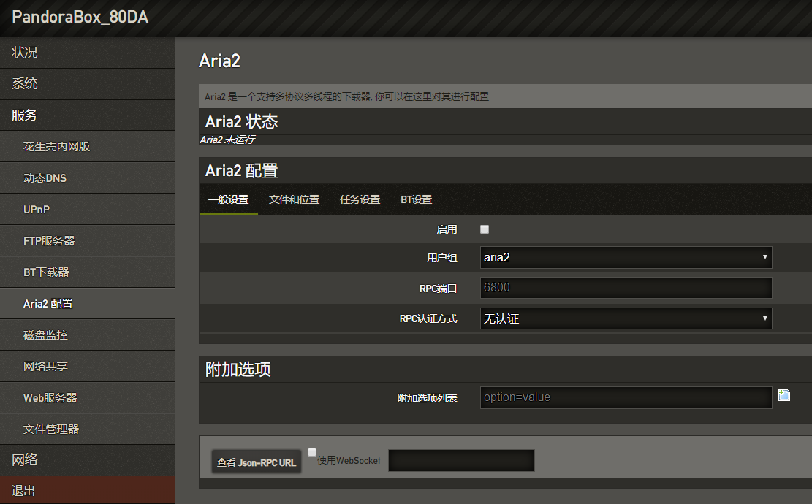Screen dimensions: 812x504
Task: Open the 系统 sidebar menu
Action: tap(88, 84)
